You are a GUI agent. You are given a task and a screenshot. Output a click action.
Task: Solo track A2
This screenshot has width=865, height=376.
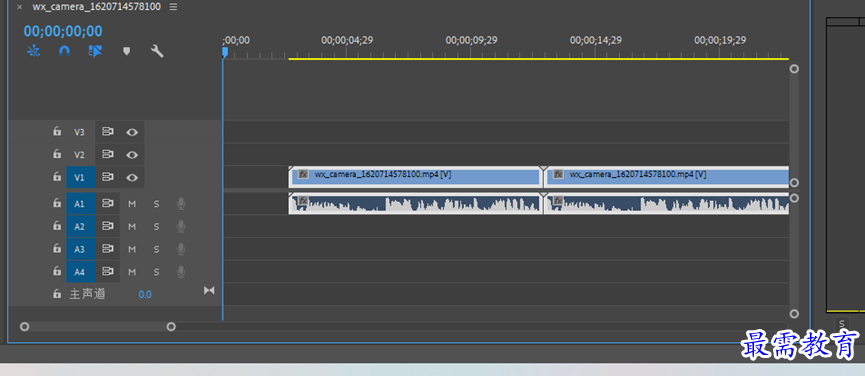[x=156, y=227]
